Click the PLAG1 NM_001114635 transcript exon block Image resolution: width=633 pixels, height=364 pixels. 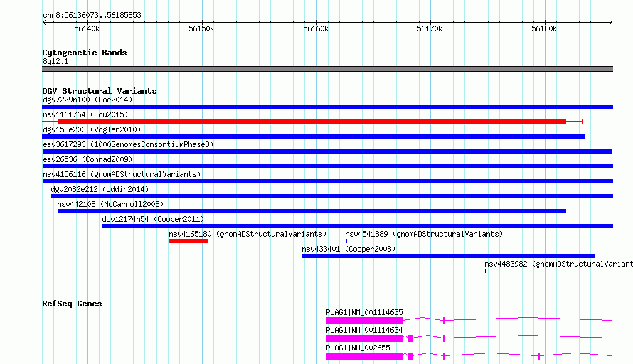(364, 321)
